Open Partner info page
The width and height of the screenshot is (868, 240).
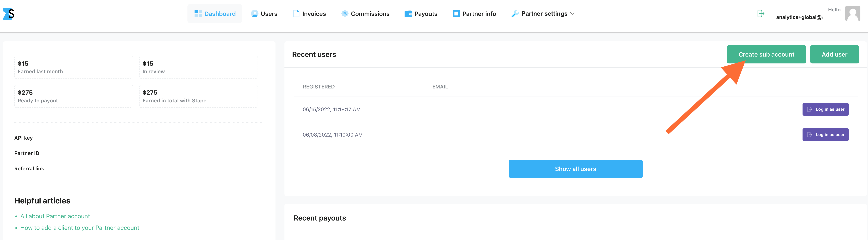coord(474,13)
